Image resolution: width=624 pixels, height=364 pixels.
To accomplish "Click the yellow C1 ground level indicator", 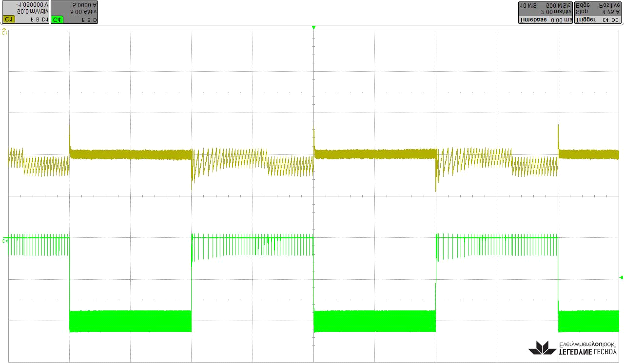I will click(x=4, y=32).
